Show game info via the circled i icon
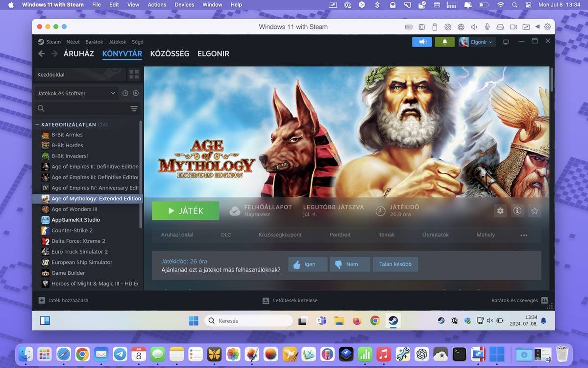This screenshot has height=368, width=588. 517,210
